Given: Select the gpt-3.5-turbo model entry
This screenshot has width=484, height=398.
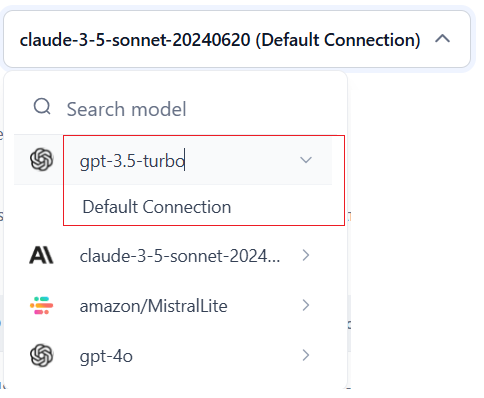Looking at the screenshot, I should click(132, 161).
